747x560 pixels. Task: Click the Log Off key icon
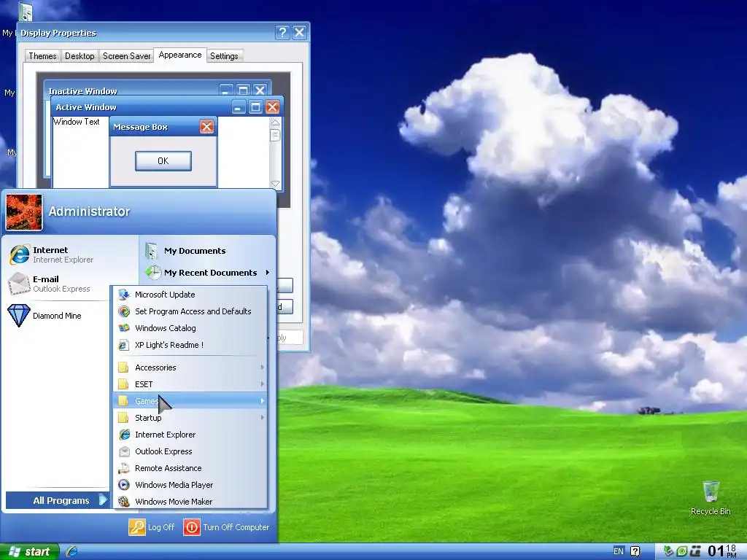(136, 527)
